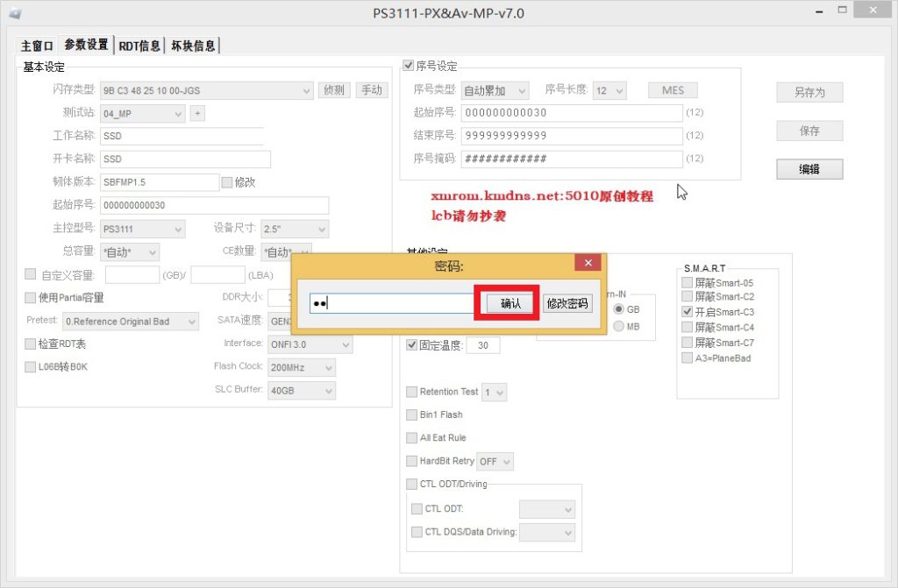
Task: Close the 密码 password dialog
Action: [588, 263]
